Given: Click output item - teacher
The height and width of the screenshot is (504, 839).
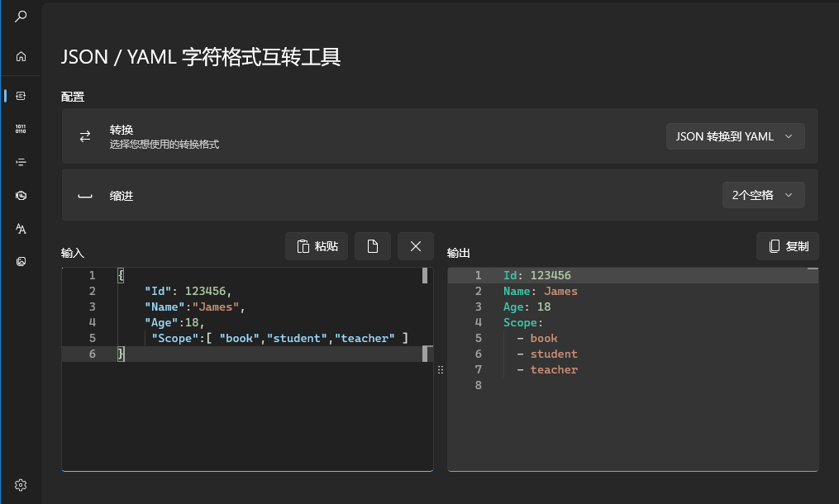Looking at the screenshot, I should click(547, 369).
